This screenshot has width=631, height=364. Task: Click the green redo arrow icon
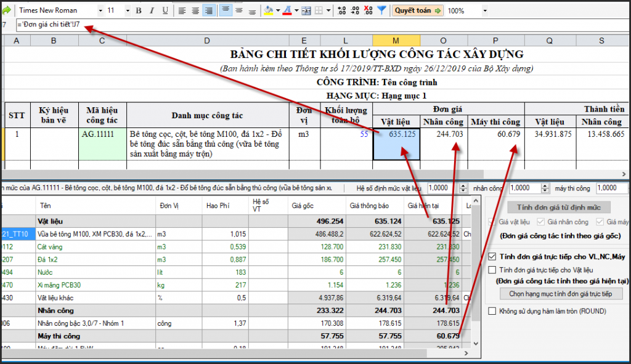coord(6,10)
